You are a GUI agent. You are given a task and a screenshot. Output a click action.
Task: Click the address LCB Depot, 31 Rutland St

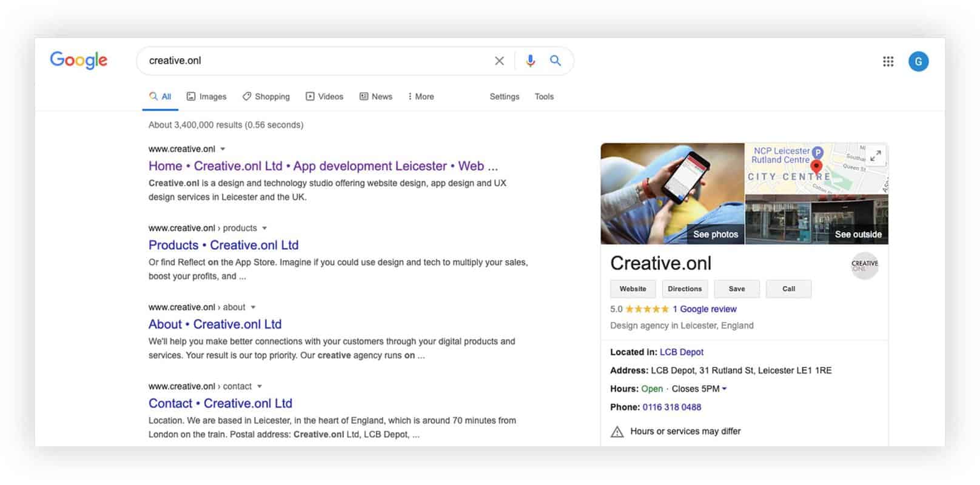[x=741, y=370]
